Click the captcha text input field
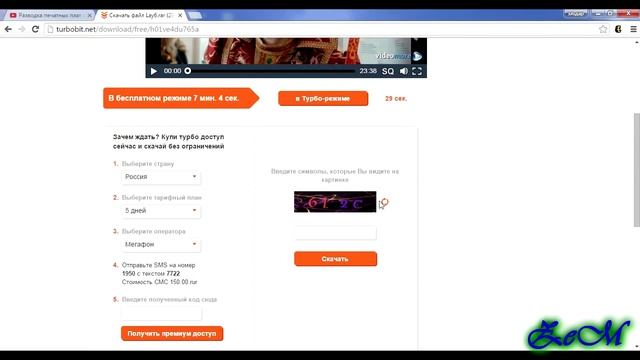 click(336, 232)
